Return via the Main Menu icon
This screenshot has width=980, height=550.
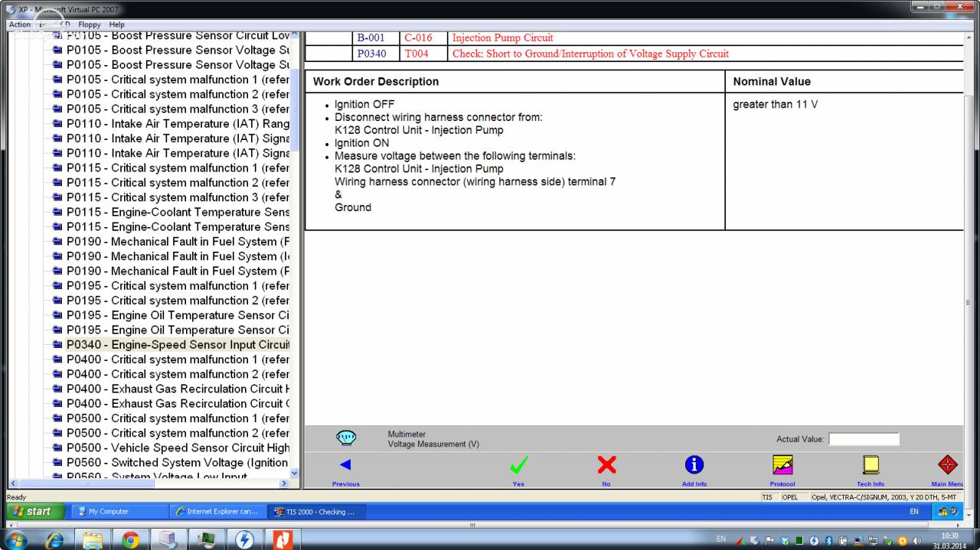[x=948, y=464]
